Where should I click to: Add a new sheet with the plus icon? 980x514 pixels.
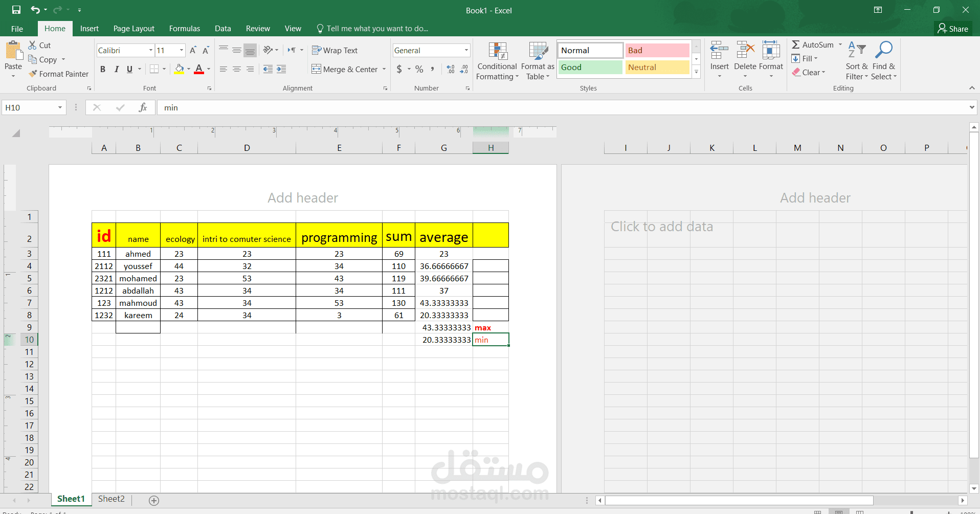(154, 500)
